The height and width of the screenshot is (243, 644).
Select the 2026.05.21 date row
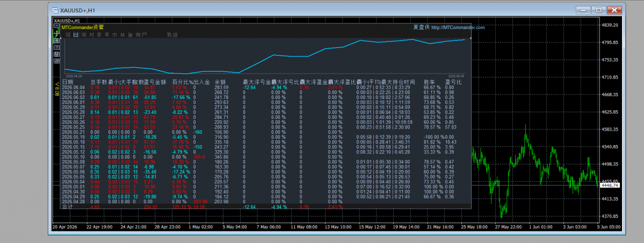tap(73, 132)
